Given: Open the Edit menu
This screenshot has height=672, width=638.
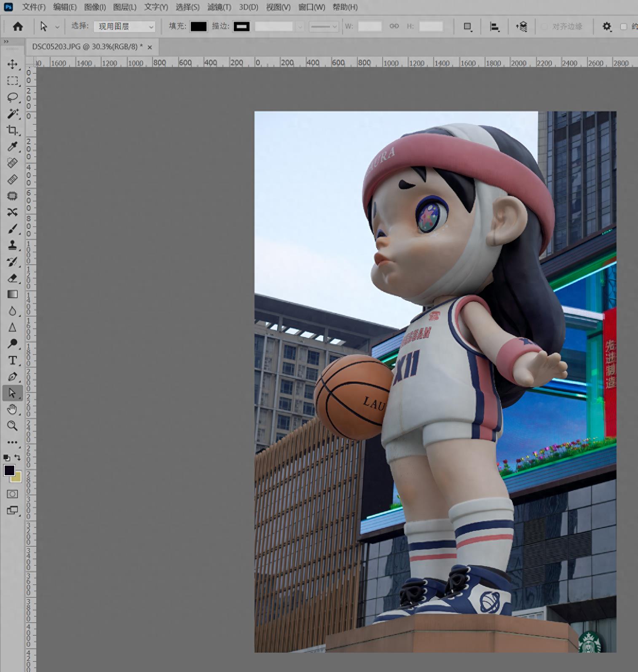Looking at the screenshot, I should pyautogui.click(x=65, y=7).
